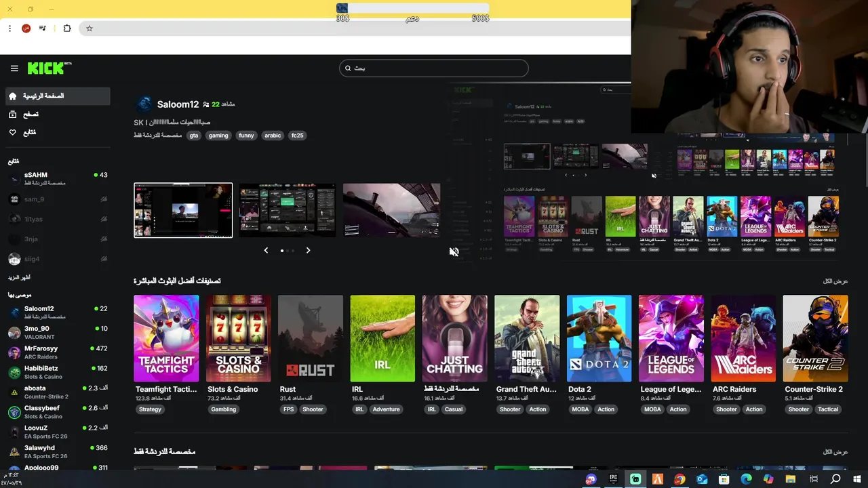Open MrFarosyy channel in recommended list
The height and width of the screenshot is (488, 868).
[58, 352]
